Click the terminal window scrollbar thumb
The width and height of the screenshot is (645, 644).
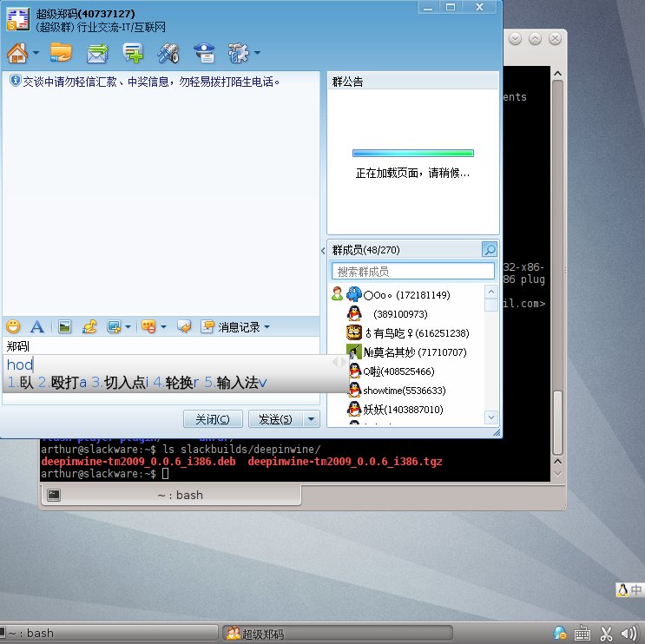coord(557,422)
